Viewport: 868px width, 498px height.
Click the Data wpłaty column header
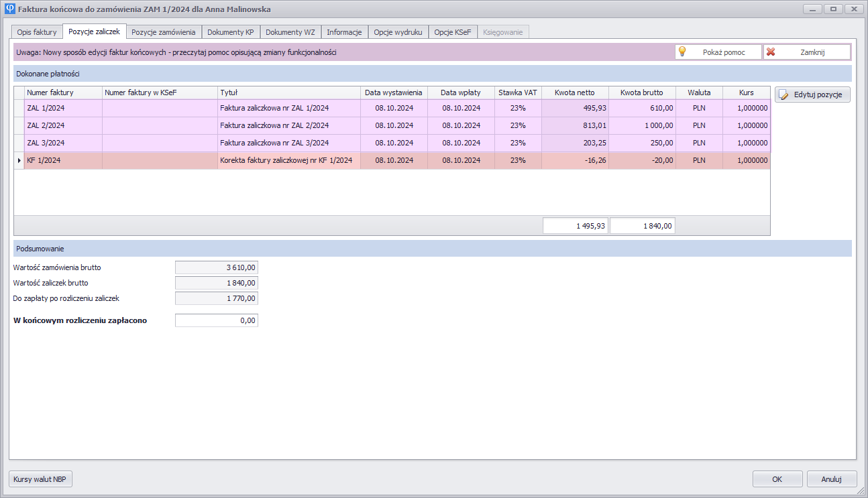[460, 92]
